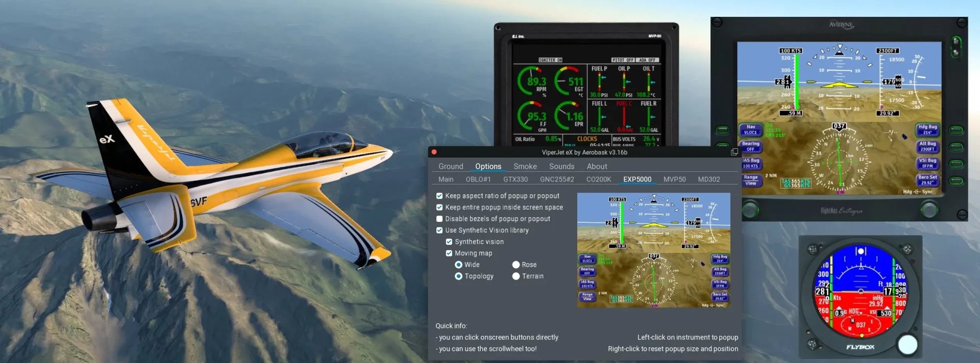
Task: Open the Sounds tab
Action: 561,166
